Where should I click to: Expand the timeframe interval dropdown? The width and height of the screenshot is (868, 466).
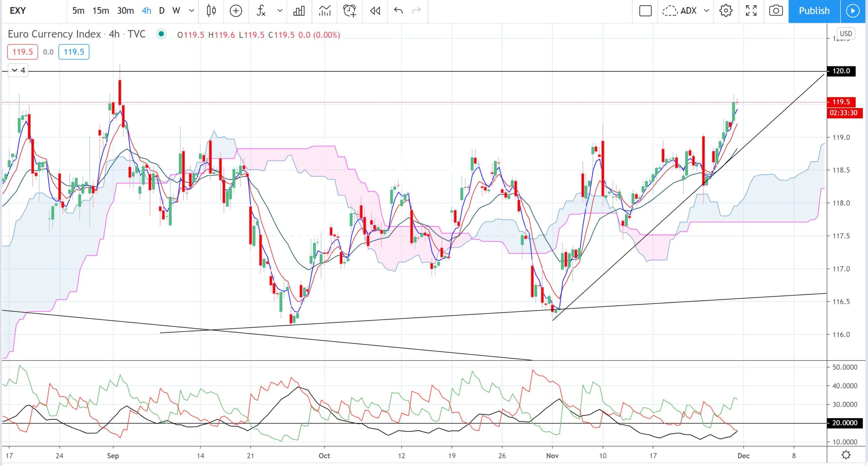click(x=192, y=11)
